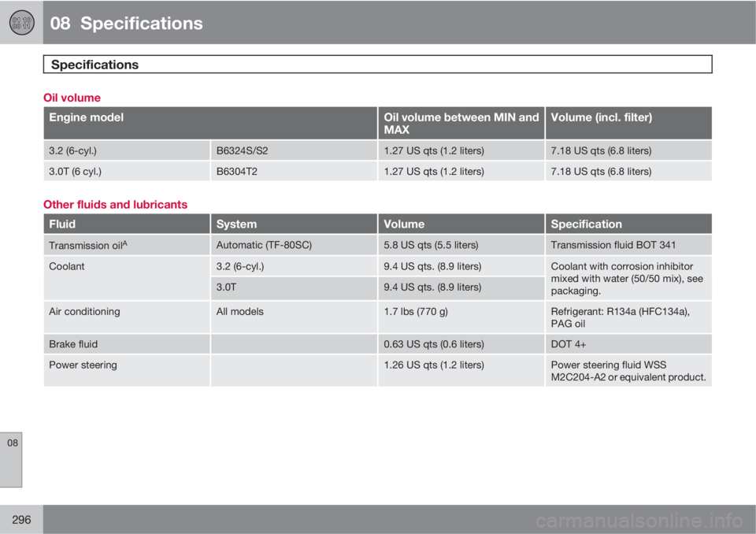Click the 'Oil volume' red heading
This screenshot has width=756, height=534.
click(x=72, y=98)
